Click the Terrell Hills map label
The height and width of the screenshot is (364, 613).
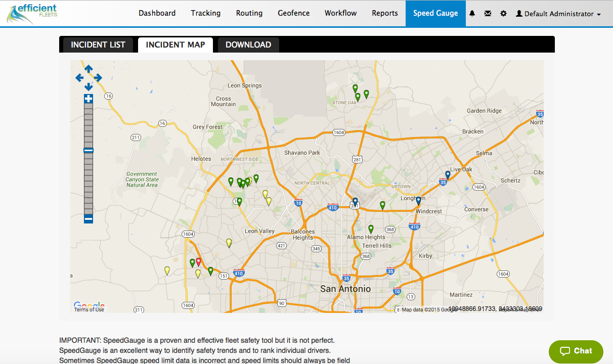click(x=377, y=246)
